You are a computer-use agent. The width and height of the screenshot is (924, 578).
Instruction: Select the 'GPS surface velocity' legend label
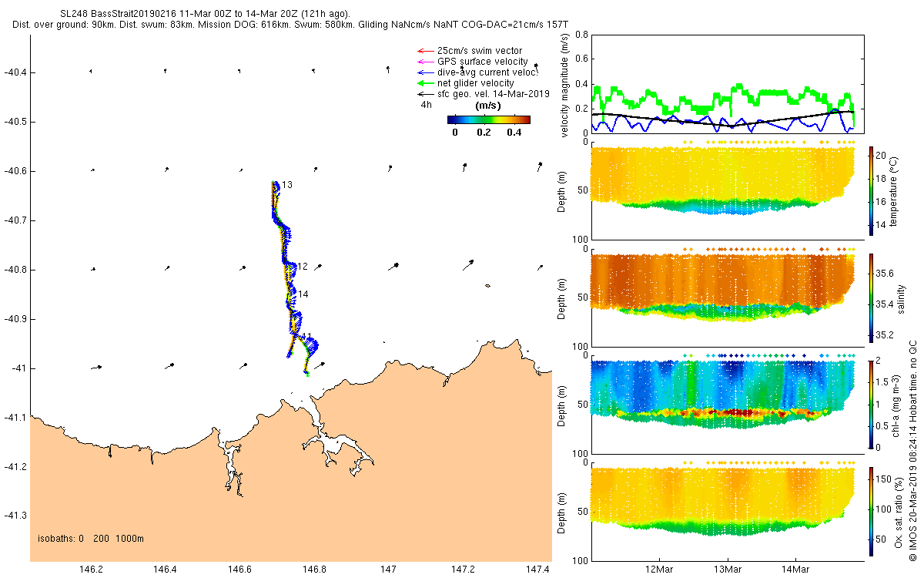[x=483, y=62]
